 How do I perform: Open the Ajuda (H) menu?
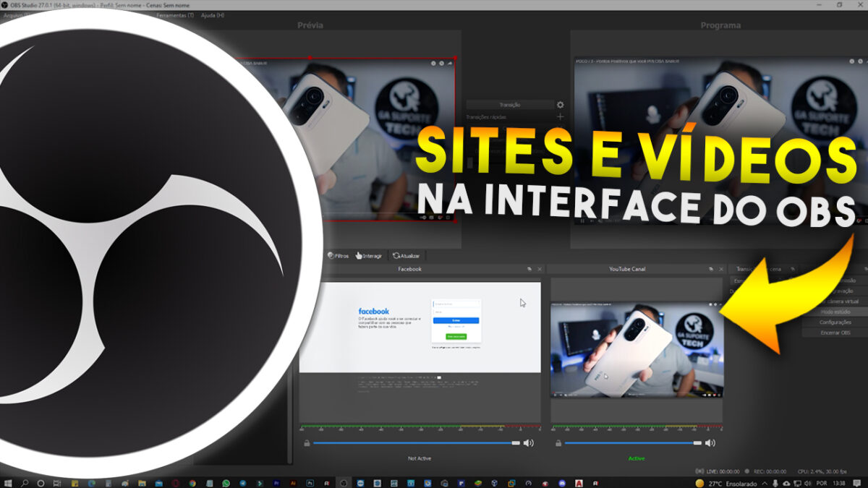(x=213, y=15)
